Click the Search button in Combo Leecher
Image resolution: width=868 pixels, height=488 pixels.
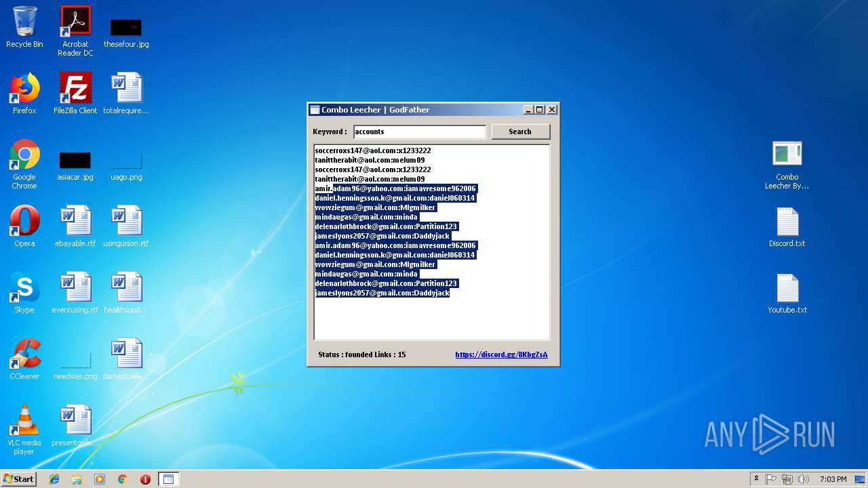520,131
